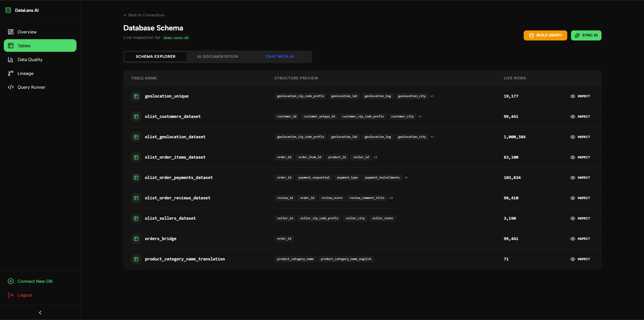Collapse the sidebar with the chevron arrow
Screen dimensions: 644x320
point(40,312)
